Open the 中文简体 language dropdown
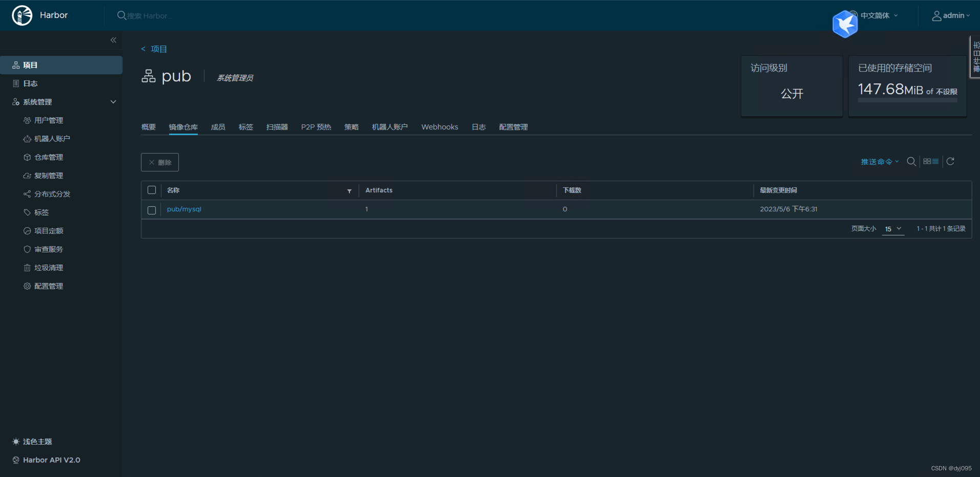Image resolution: width=980 pixels, height=477 pixels. coord(879,15)
